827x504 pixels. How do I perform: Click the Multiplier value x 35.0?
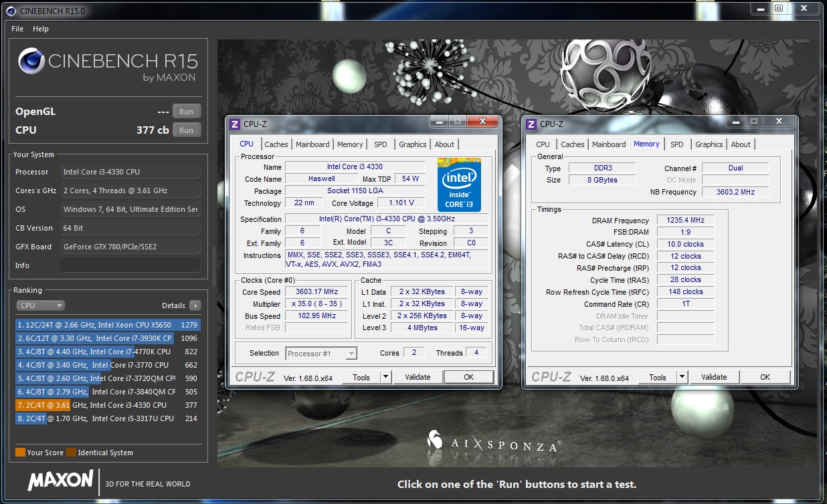coord(317,304)
